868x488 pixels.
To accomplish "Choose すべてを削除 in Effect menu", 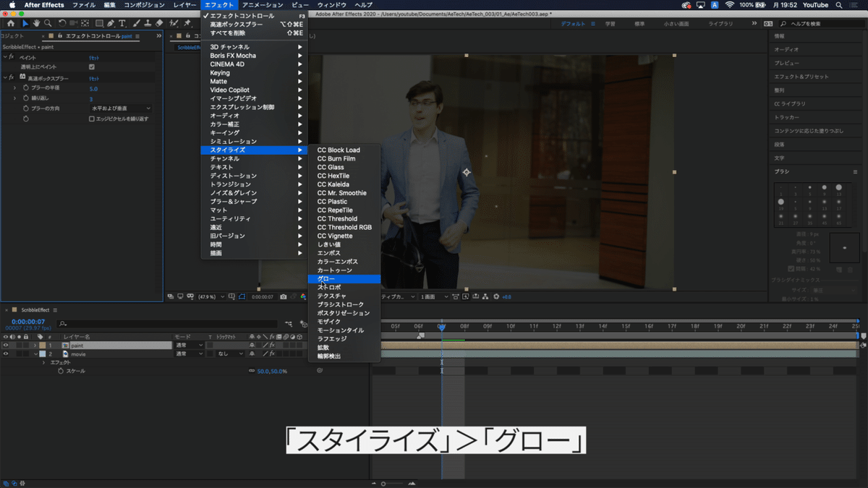I will tap(254, 33).
